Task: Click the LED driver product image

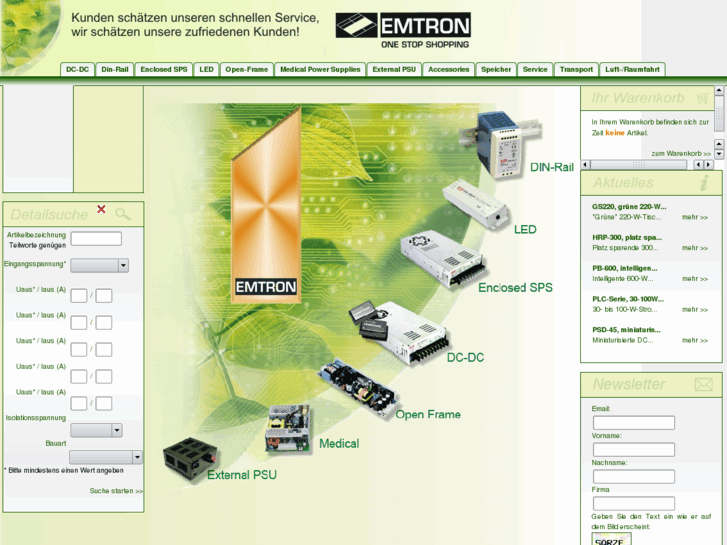Action: pyautogui.click(x=476, y=205)
